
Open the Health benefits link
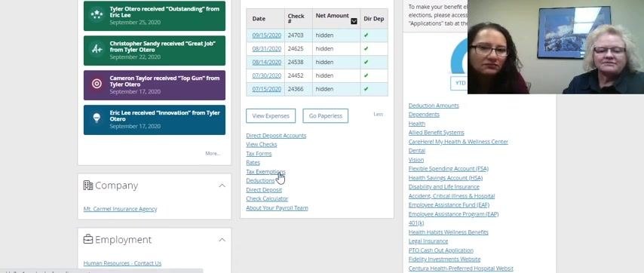[417, 124]
